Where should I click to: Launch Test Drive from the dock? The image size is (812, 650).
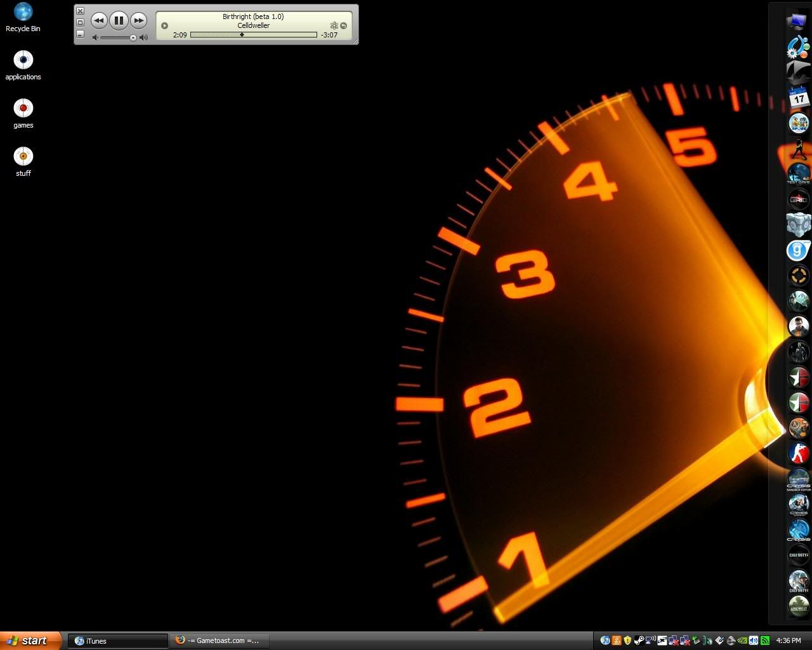point(798,173)
